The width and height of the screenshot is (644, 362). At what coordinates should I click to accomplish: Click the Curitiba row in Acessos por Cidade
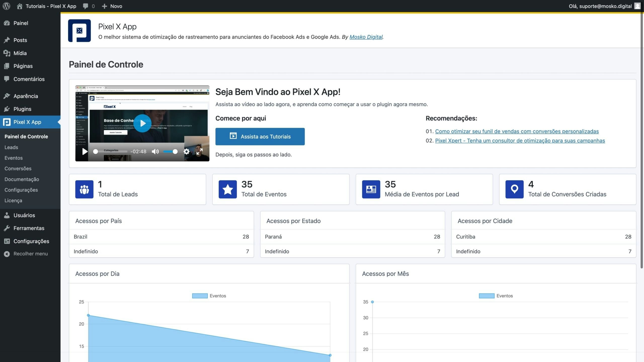[544, 236]
